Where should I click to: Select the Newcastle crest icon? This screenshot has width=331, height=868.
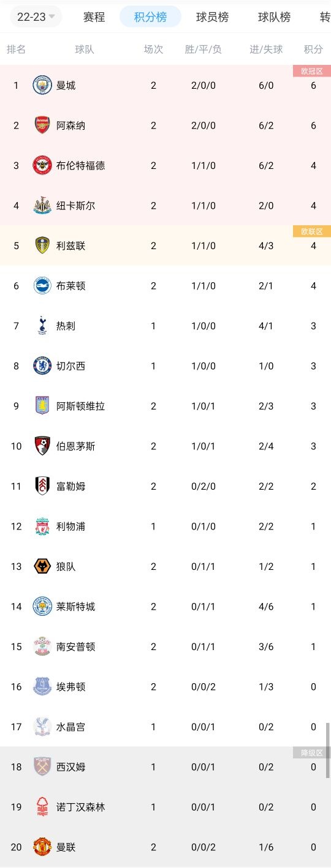point(42,206)
